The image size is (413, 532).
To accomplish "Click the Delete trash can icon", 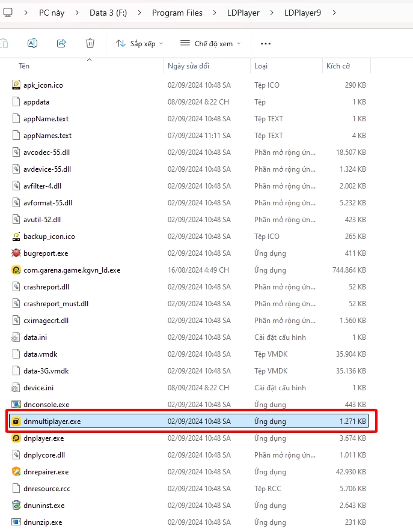I will click(x=90, y=43).
